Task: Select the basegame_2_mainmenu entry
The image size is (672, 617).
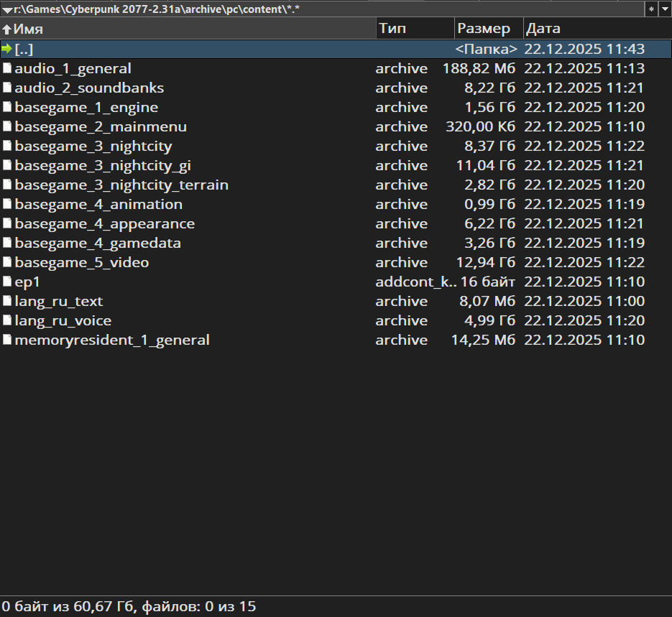Action: point(101,126)
